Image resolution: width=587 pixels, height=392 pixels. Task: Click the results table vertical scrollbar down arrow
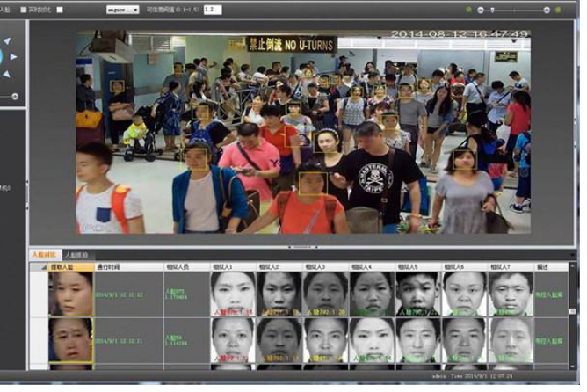point(572,367)
